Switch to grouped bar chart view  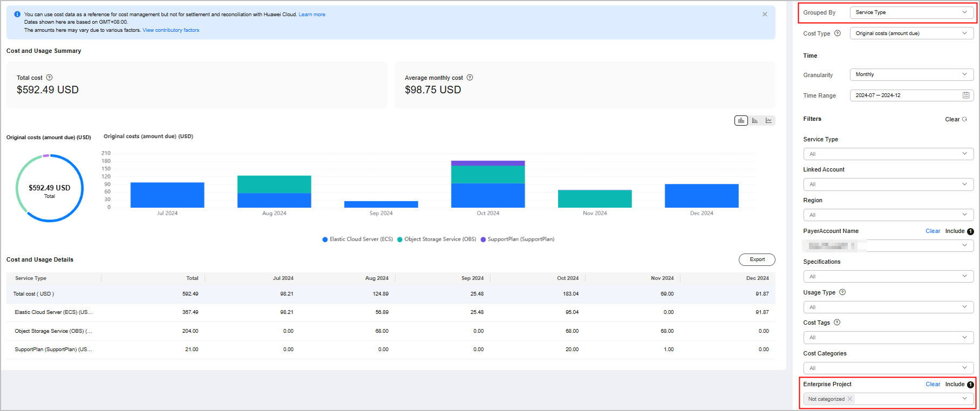(x=755, y=120)
